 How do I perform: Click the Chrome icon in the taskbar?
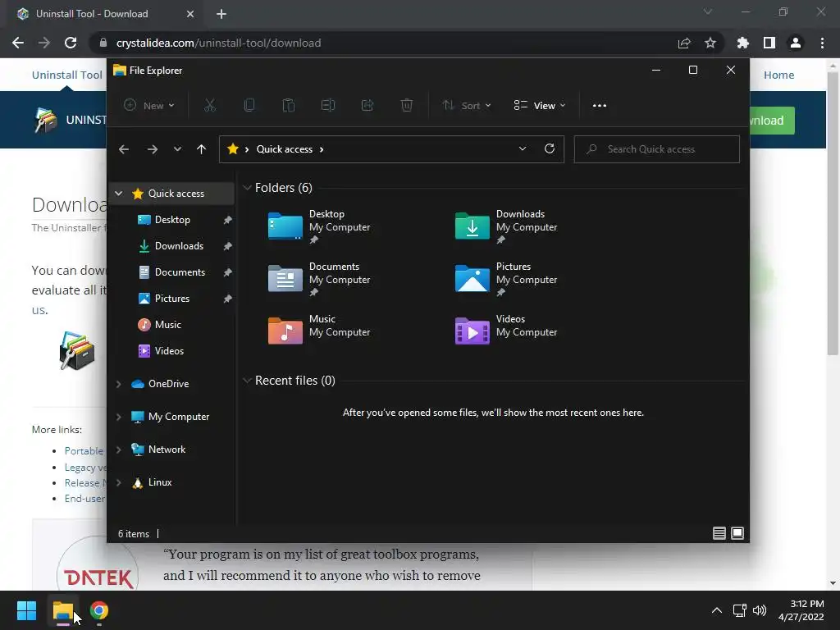99,610
